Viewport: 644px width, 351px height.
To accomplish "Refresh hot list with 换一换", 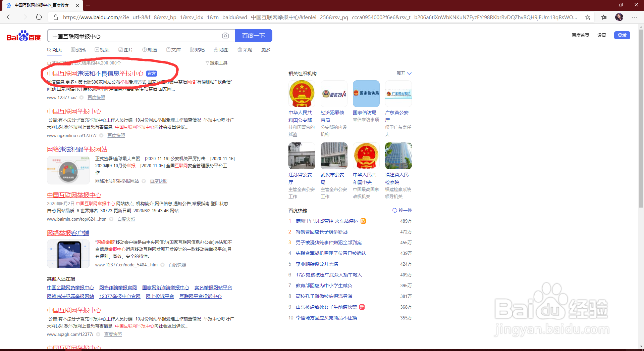I will click(402, 210).
